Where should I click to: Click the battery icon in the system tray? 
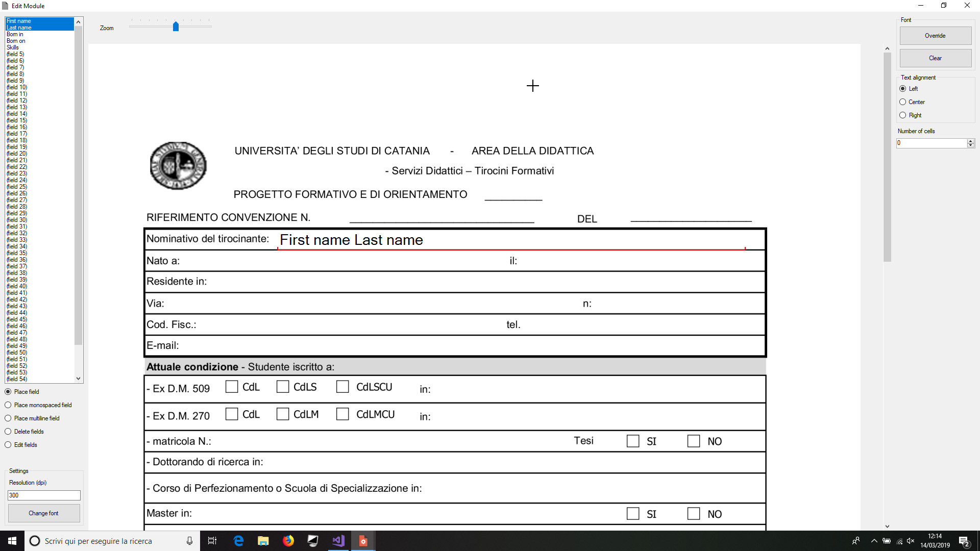pos(887,541)
